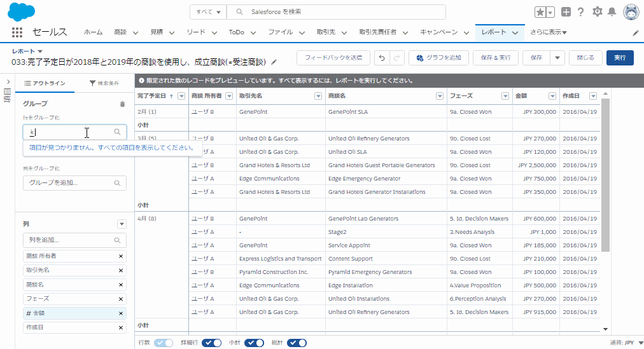
Task: Open さらに表示 more menu
Action: click(549, 32)
